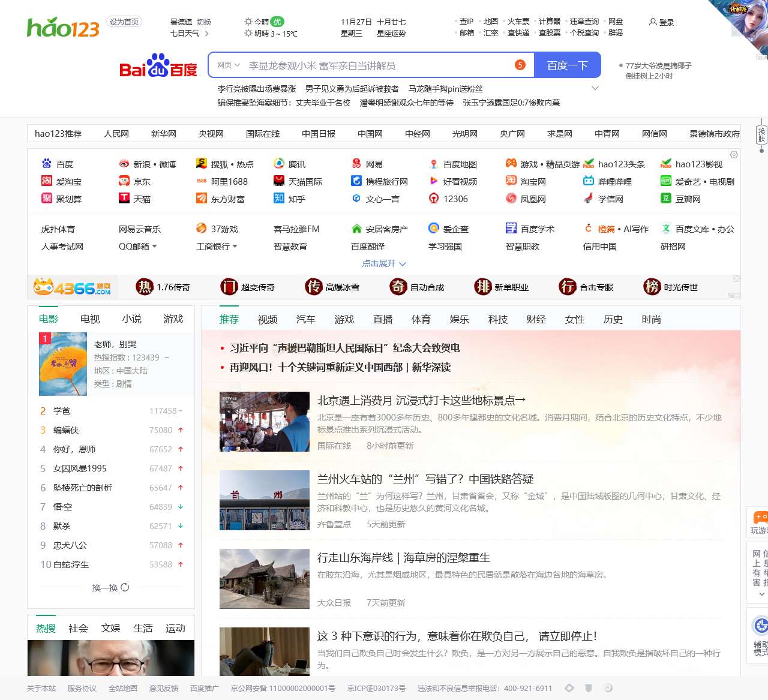Open Bilibili from the site shortcuts
This screenshot has width=768, height=700.
tap(608, 181)
